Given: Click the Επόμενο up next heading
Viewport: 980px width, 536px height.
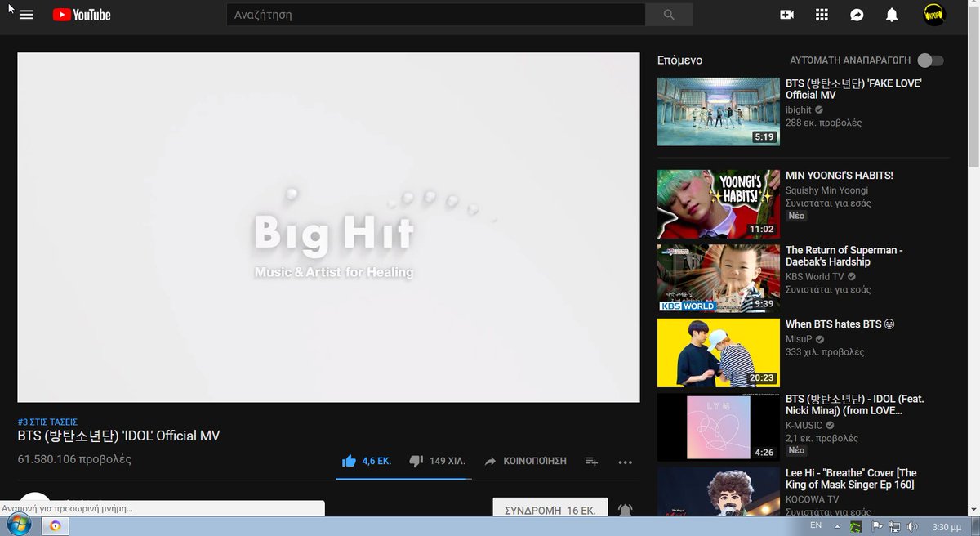Looking at the screenshot, I should click(679, 60).
